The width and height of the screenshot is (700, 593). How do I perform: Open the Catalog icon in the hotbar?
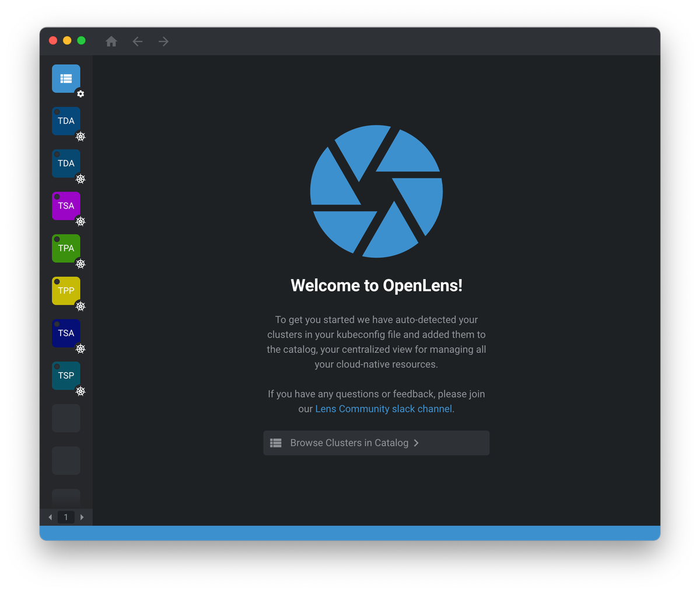[66, 78]
